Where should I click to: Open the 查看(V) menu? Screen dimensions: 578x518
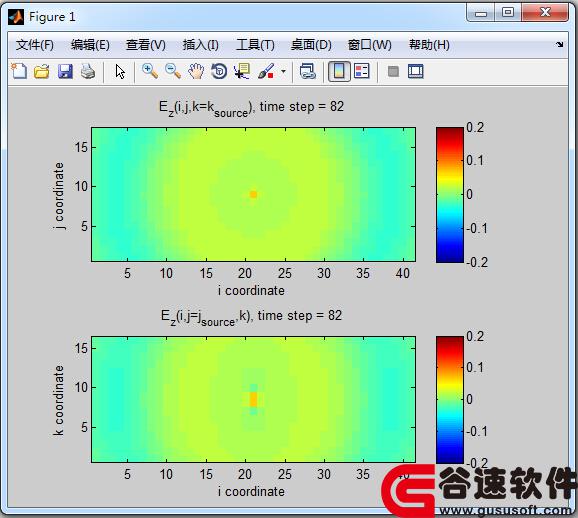(x=146, y=45)
